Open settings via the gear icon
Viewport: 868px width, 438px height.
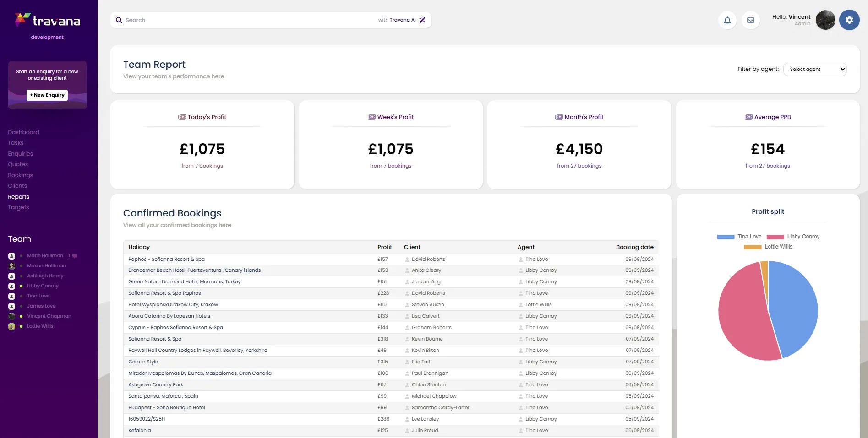(x=849, y=20)
